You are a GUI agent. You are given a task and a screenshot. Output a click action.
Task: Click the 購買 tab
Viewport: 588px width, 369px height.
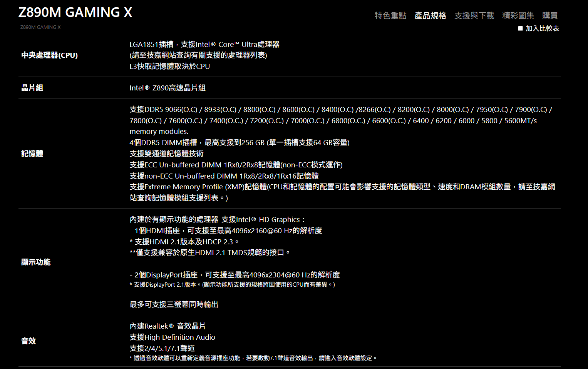[549, 15]
